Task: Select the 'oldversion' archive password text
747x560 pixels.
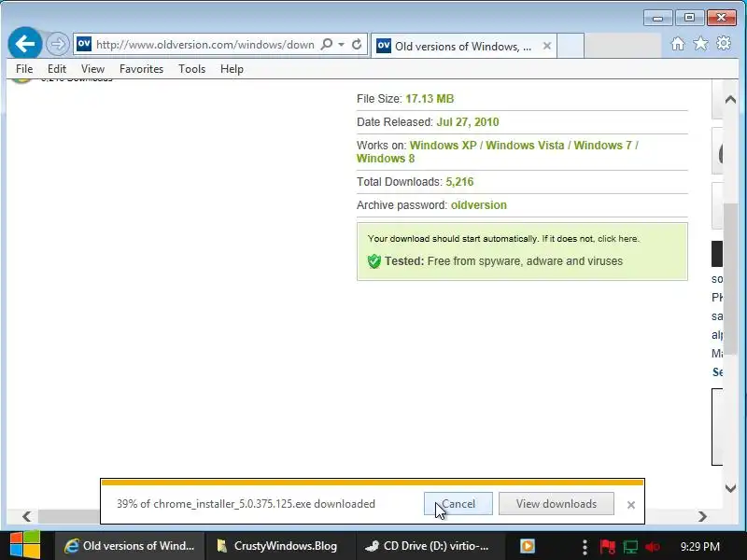Action: click(479, 205)
